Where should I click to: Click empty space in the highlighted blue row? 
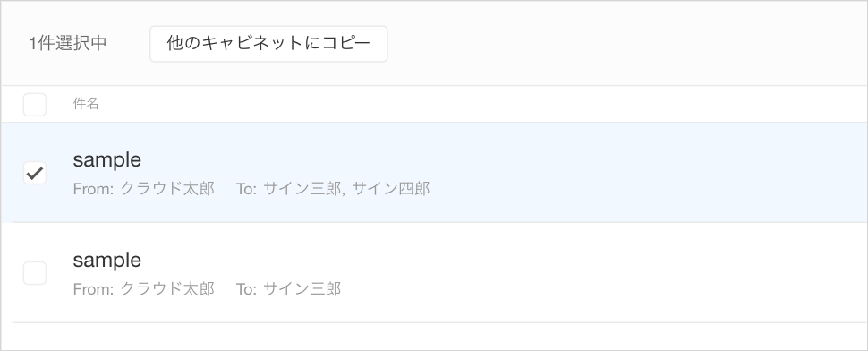[636, 172]
